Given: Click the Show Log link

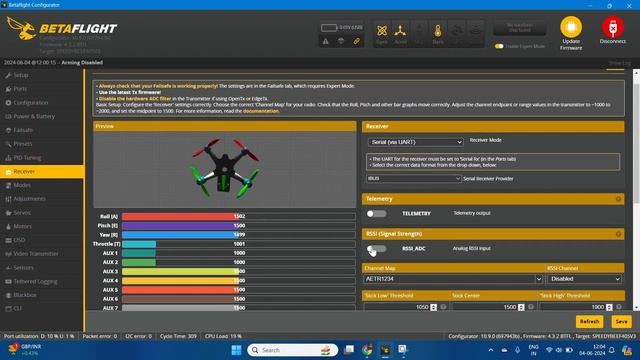Looking at the screenshot, I should tap(619, 63).
